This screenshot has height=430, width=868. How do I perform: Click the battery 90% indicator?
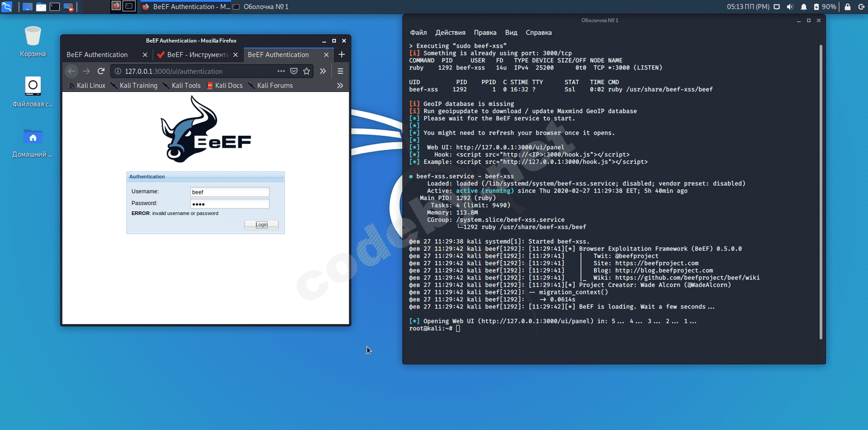coord(825,7)
